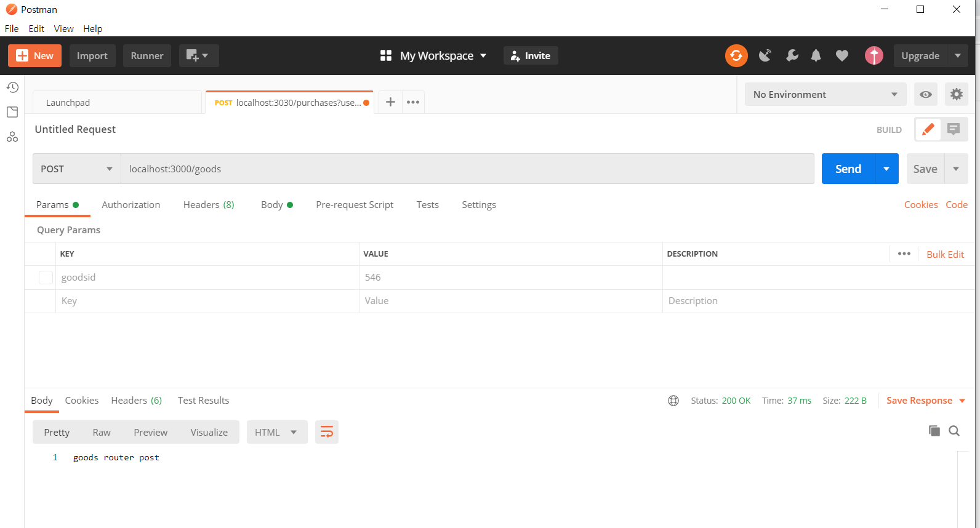Open the HTML response format dropdown

click(x=277, y=432)
